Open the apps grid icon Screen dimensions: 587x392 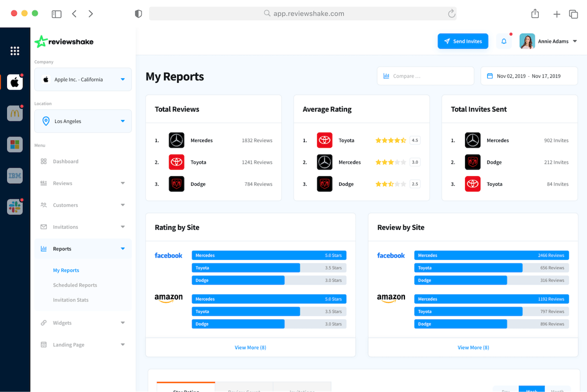coord(15,51)
